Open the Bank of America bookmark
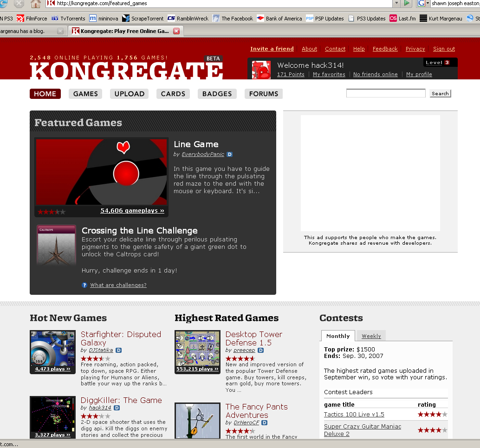The image size is (480, 448). click(x=279, y=19)
